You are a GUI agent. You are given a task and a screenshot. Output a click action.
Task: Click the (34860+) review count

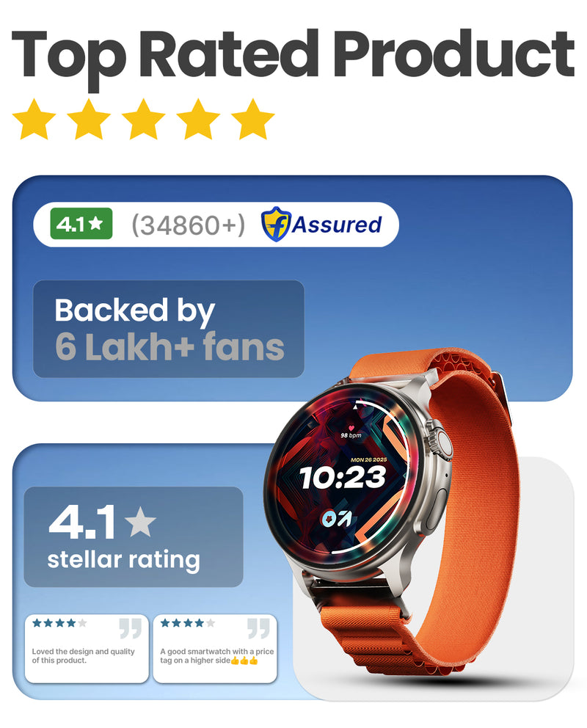click(188, 225)
